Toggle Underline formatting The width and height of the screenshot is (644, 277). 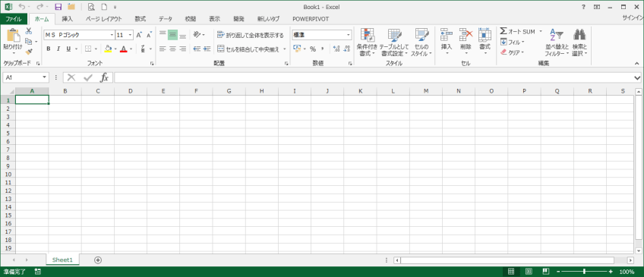point(68,49)
